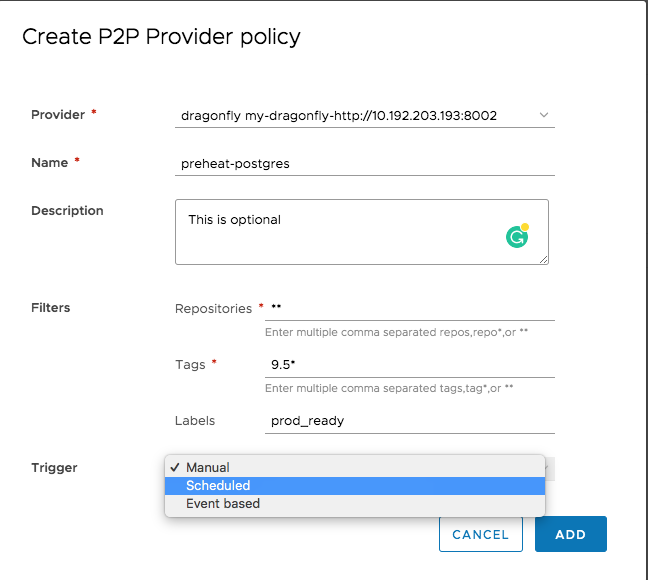
Task: Click the Provider field label
Action: (x=58, y=115)
